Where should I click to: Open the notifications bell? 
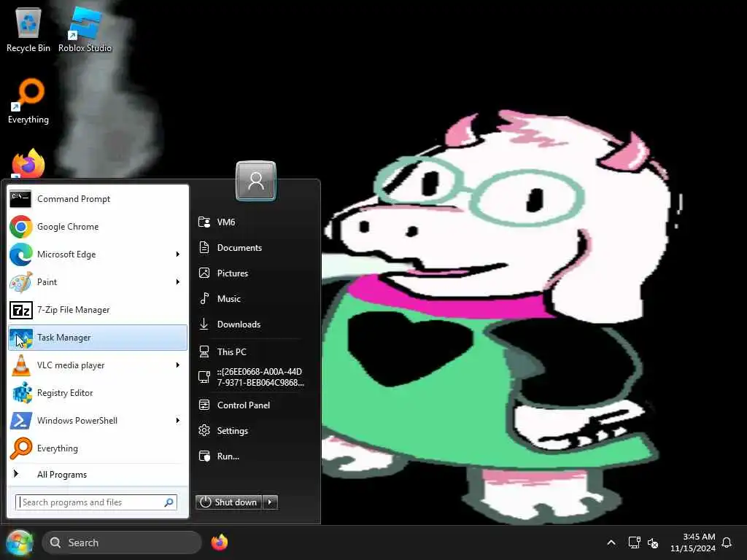tap(727, 542)
